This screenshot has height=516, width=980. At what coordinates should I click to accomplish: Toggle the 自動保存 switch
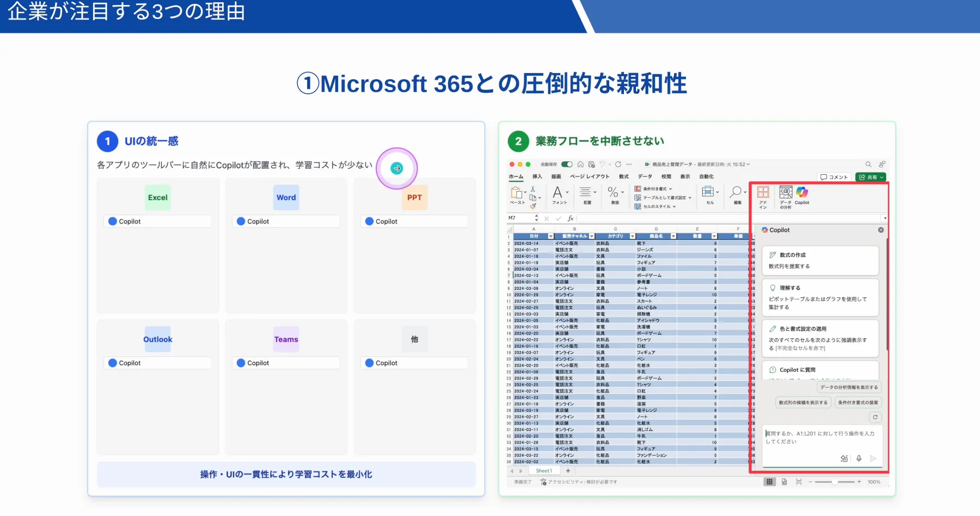click(567, 164)
